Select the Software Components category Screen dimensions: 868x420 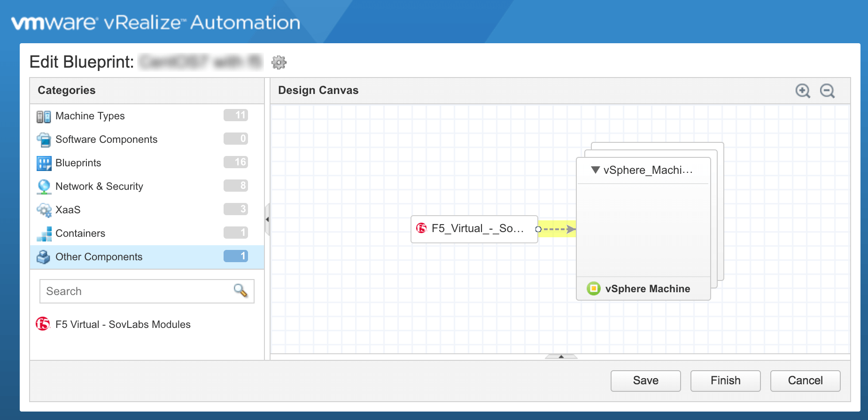(x=147, y=140)
